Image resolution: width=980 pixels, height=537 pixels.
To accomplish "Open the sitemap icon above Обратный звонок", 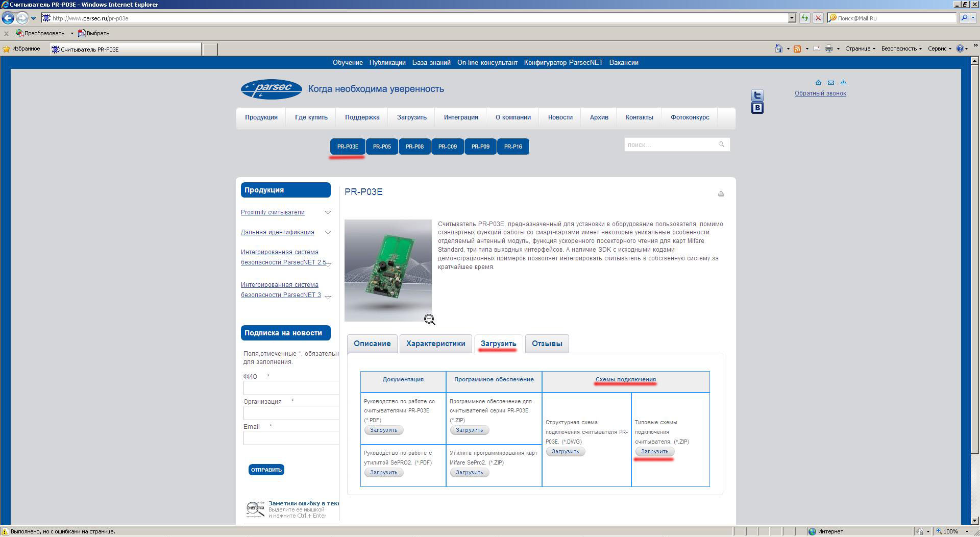I will [843, 82].
